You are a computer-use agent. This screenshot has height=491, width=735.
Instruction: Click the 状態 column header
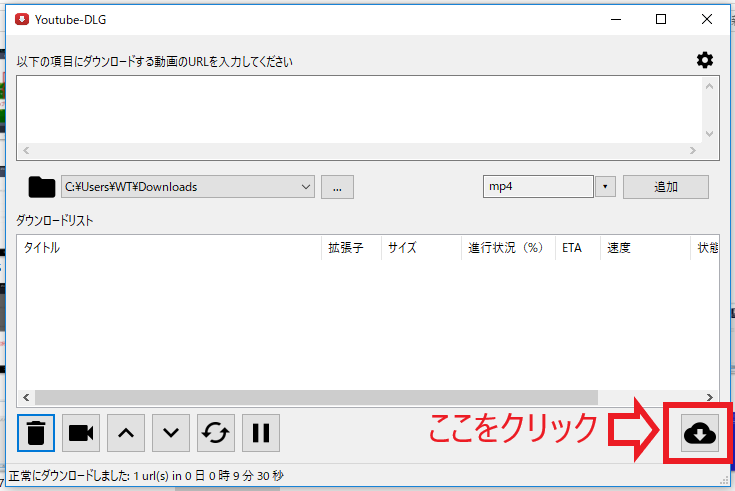coord(705,248)
